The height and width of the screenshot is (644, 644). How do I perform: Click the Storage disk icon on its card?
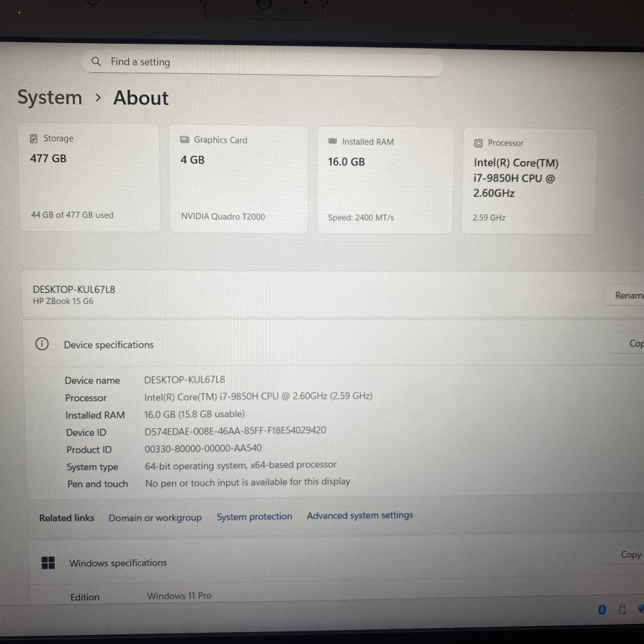pyautogui.click(x=33, y=138)
